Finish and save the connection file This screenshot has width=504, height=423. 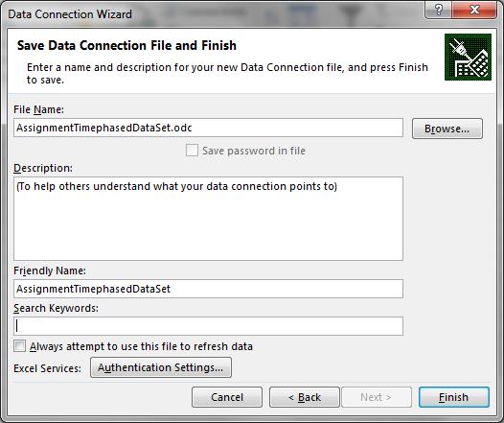point(454,397)
